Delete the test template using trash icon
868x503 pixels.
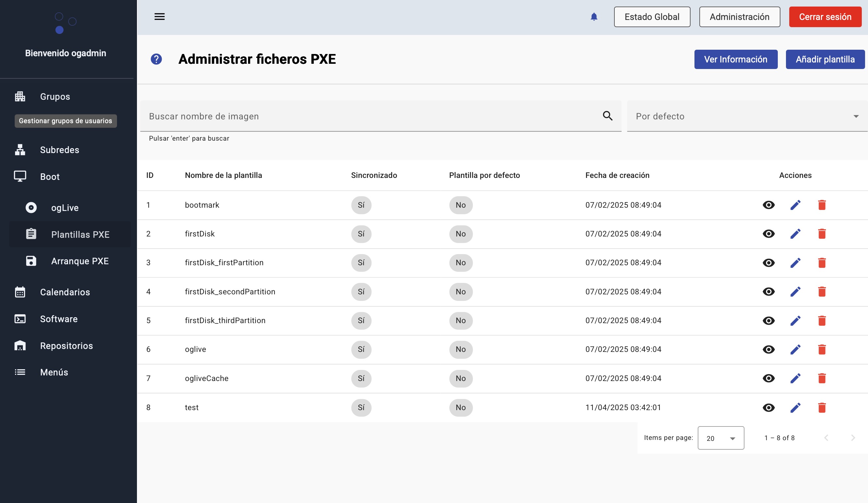822,408
